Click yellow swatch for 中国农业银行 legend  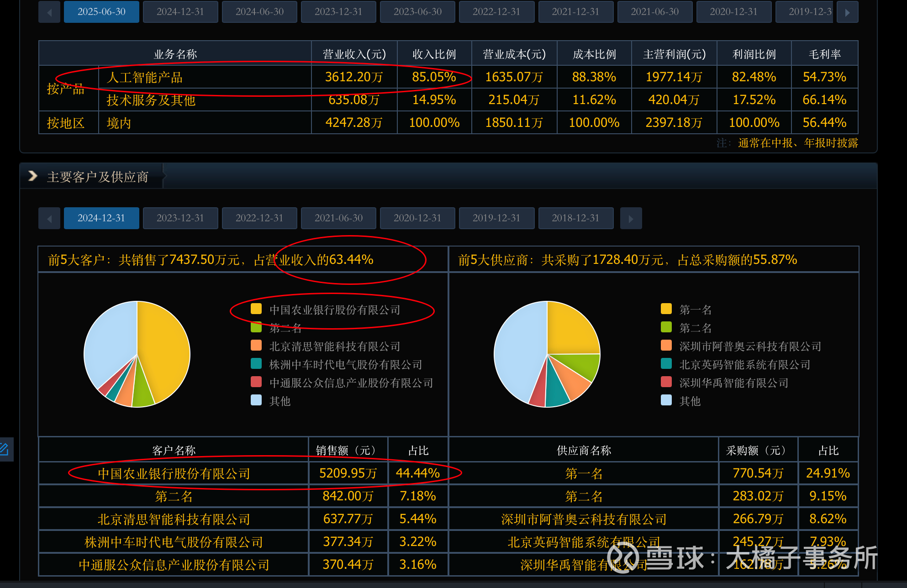(256, 309)
